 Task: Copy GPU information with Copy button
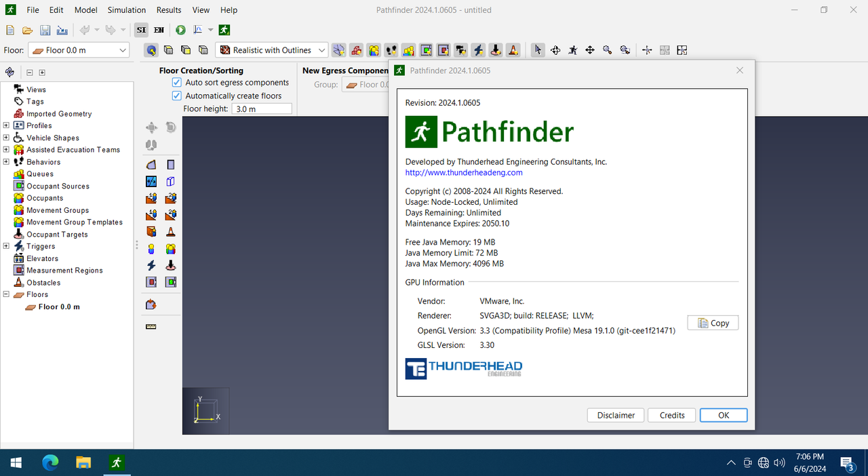(x=713, y=323)
